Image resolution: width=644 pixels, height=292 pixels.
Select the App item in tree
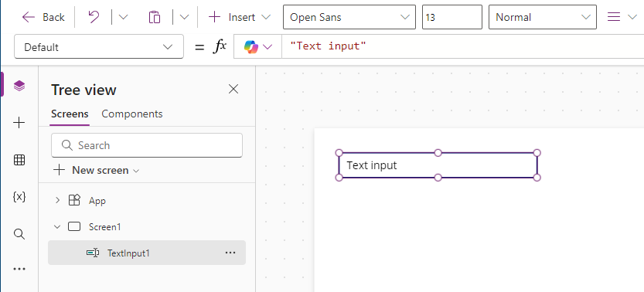(x=97, y=201)
